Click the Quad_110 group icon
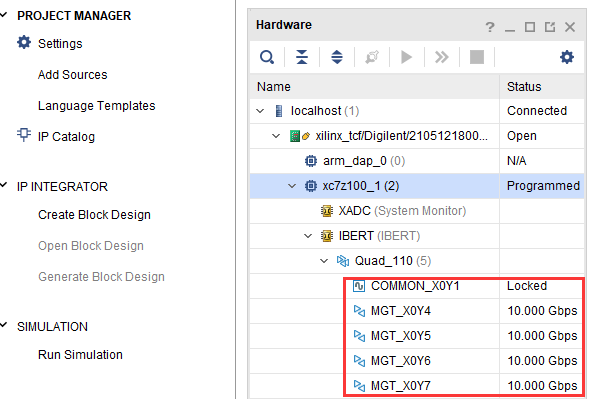The image size is (589, 399). click(343, 260)
